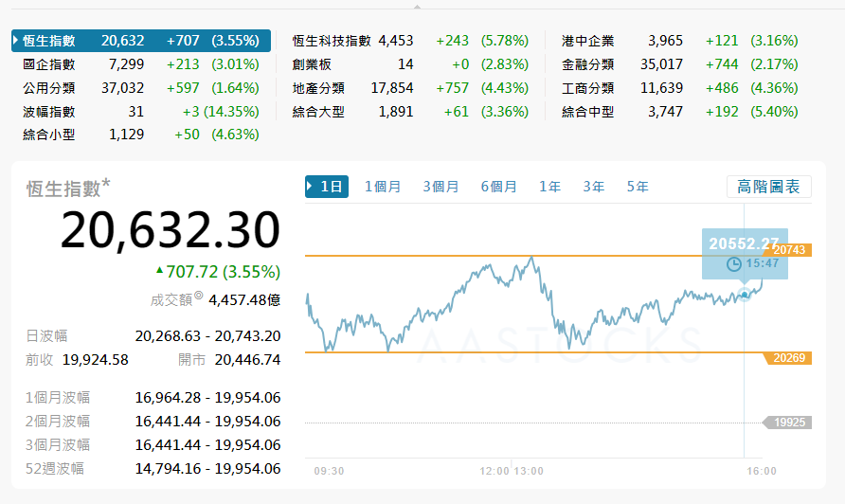845x504 pixels.
Task: Select the 金融分類 sector index
Action: (x=587, y=64)
